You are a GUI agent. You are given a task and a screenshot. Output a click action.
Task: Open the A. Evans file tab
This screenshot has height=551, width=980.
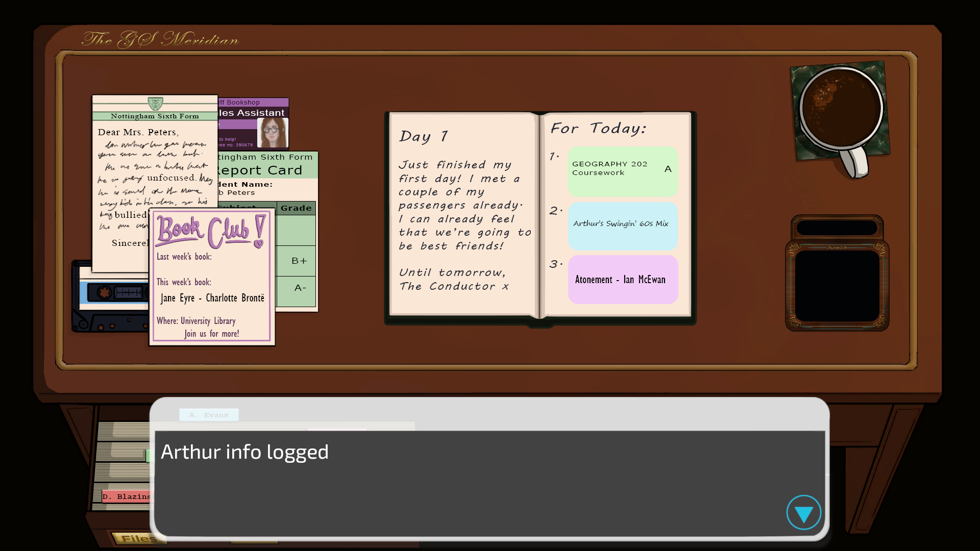(x=209, y=415)
